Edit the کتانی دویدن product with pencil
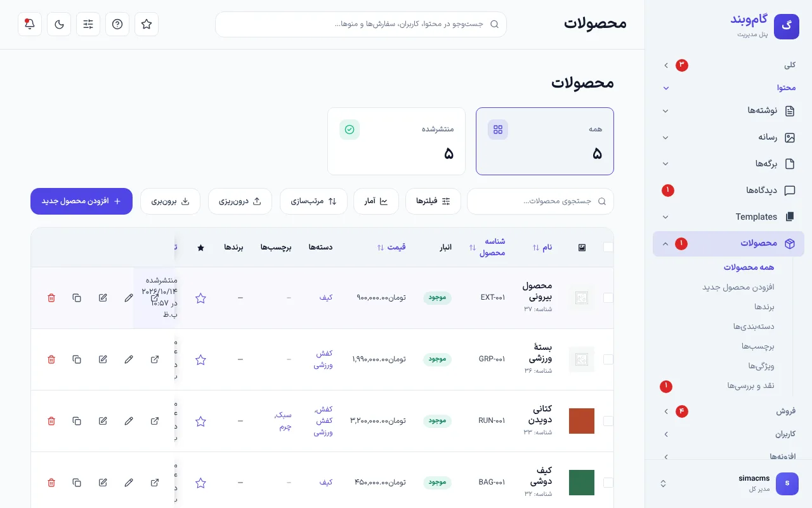 (129, 421)
